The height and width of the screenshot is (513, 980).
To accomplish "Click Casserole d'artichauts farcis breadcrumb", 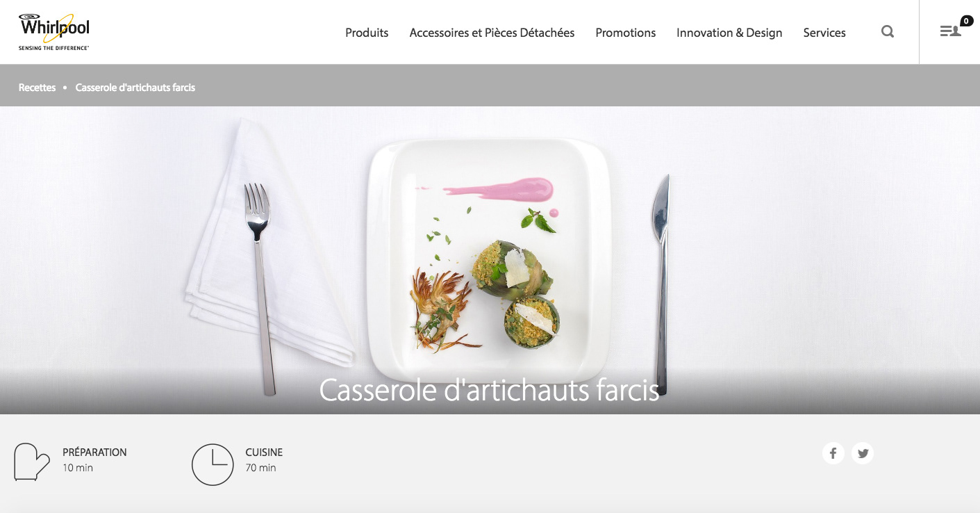I will pyautogui.click(x=135, y=88).
